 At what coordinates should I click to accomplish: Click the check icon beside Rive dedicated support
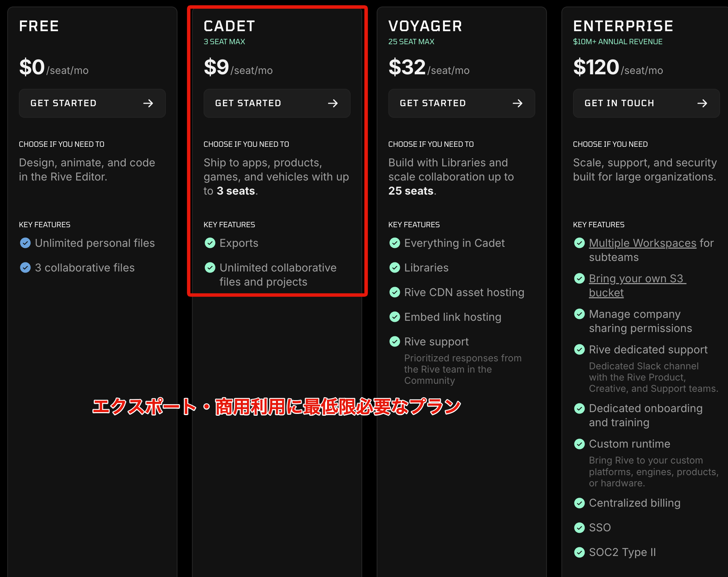tap(580, 349)
